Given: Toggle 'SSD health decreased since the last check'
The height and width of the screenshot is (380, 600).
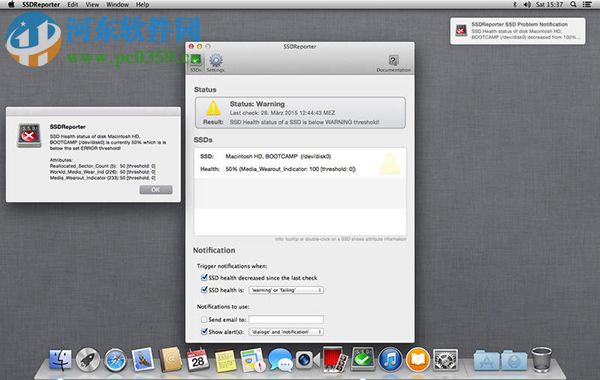Looking at the screenshot, I should [x=204, y=277].
